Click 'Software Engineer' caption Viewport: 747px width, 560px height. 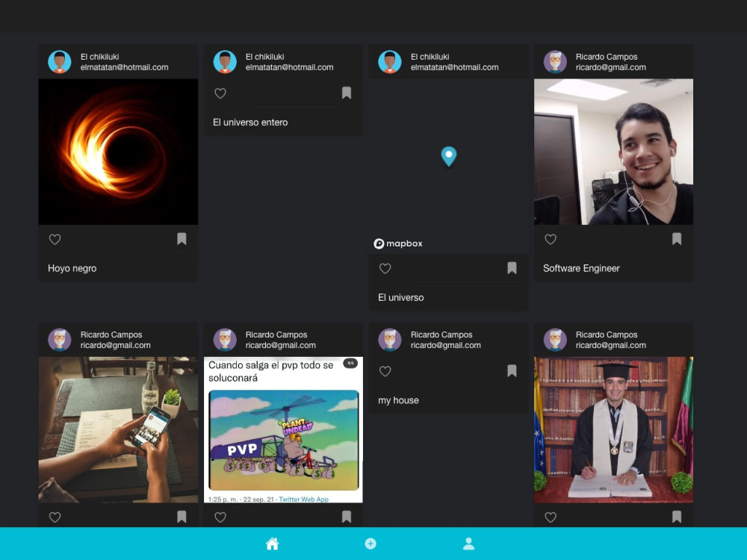pyautogui.click(x=581, y=269)
